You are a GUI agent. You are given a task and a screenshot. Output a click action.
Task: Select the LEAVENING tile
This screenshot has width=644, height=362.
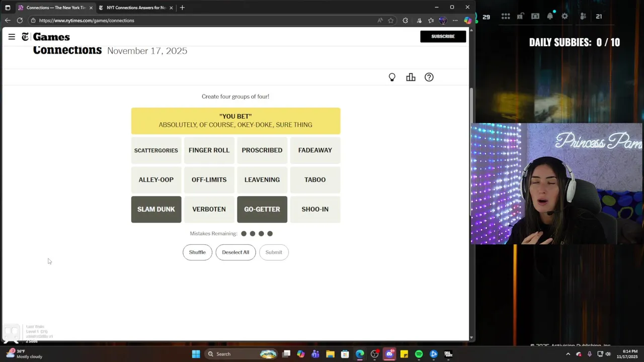coord(262,179)
